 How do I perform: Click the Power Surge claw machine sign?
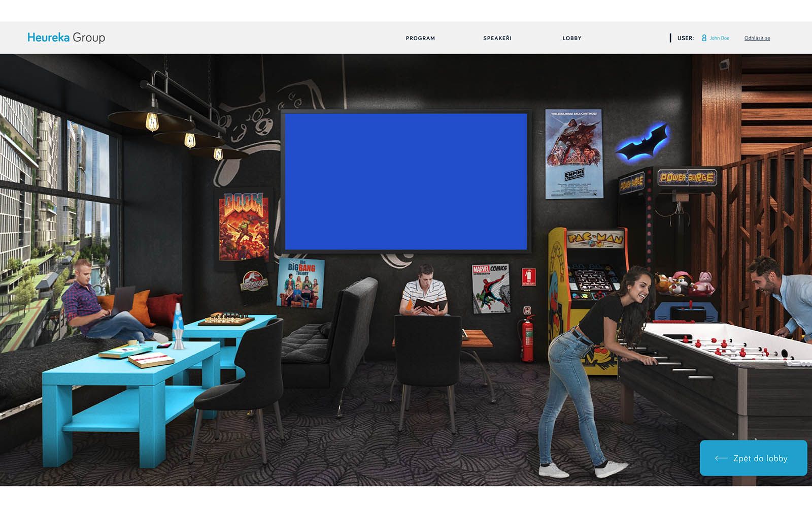687,178
